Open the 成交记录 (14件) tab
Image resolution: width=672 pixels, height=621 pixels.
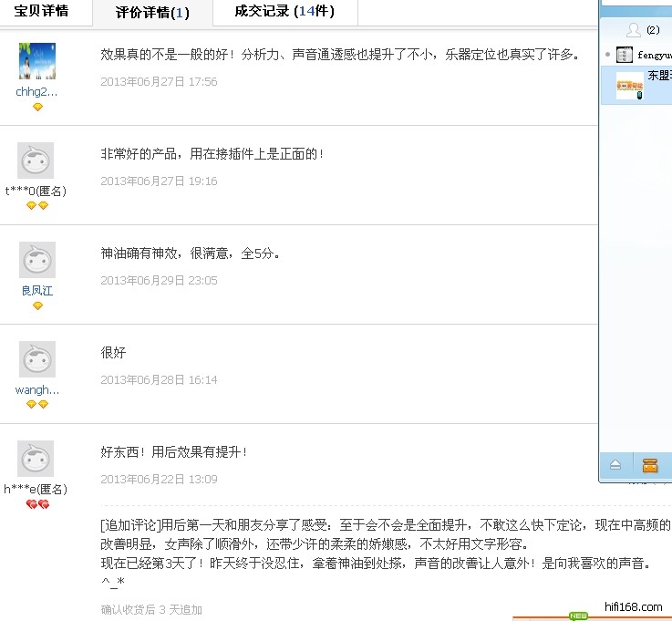(x=284, y=12)
